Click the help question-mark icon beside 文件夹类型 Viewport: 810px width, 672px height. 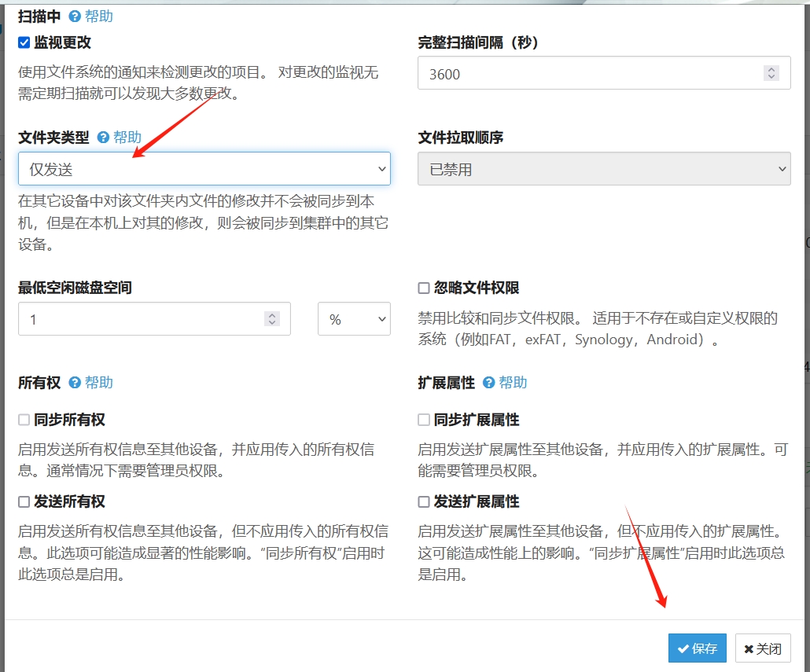point(102,137)
